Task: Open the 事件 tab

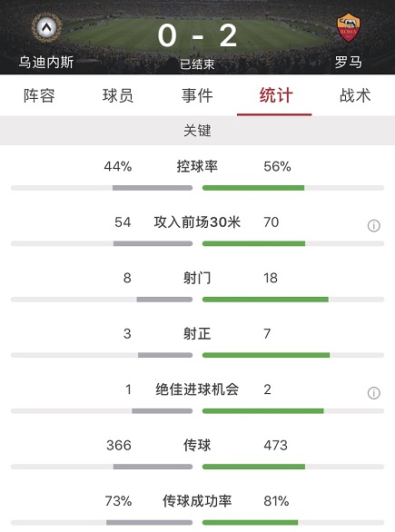Action: (197, 95)
